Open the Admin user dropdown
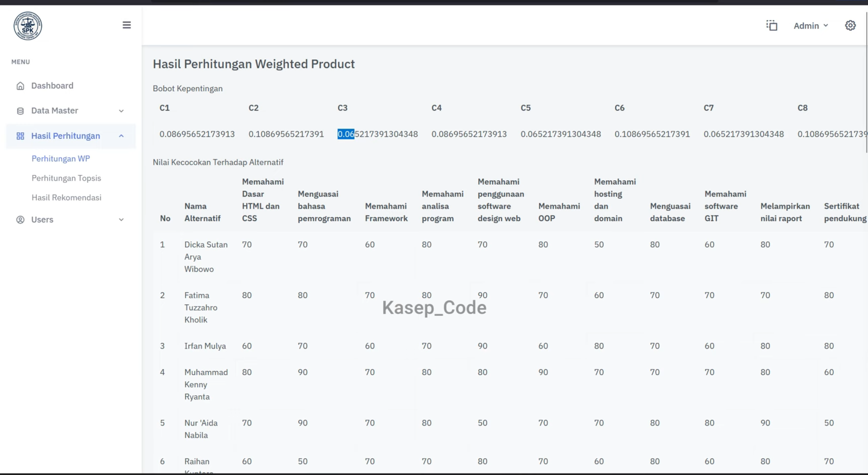The image size is (868, 475). [x=811, y=26]
